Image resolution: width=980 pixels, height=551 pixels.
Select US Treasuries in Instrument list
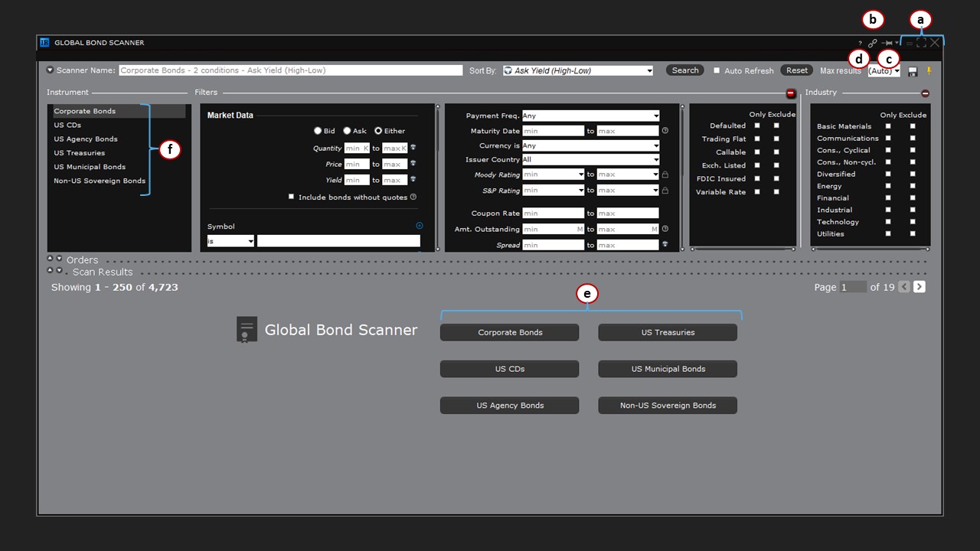[80, 153]
